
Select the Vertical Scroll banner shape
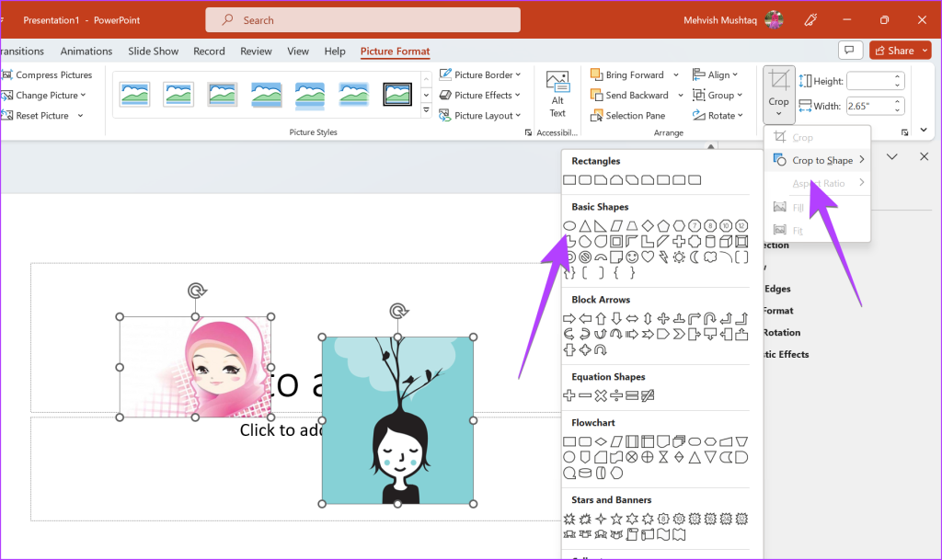click(x=631, y=534)
